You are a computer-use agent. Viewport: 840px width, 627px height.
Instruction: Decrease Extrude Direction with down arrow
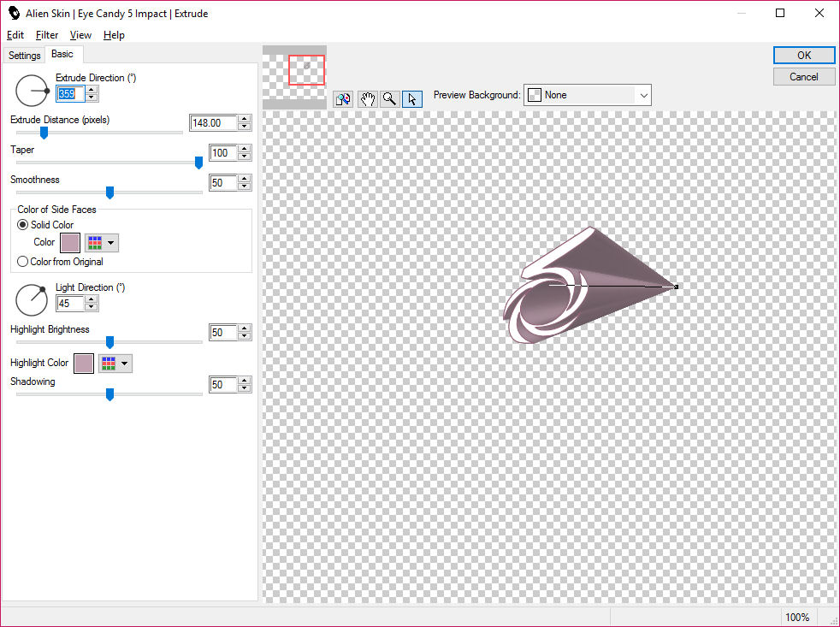tap(92, 98)
